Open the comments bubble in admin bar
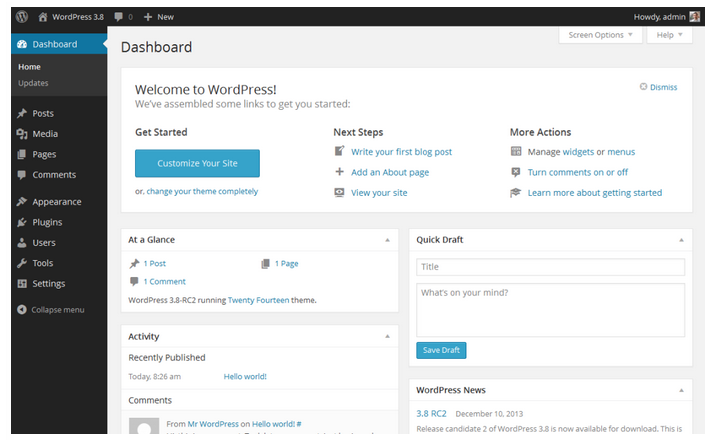 (118, 17)
